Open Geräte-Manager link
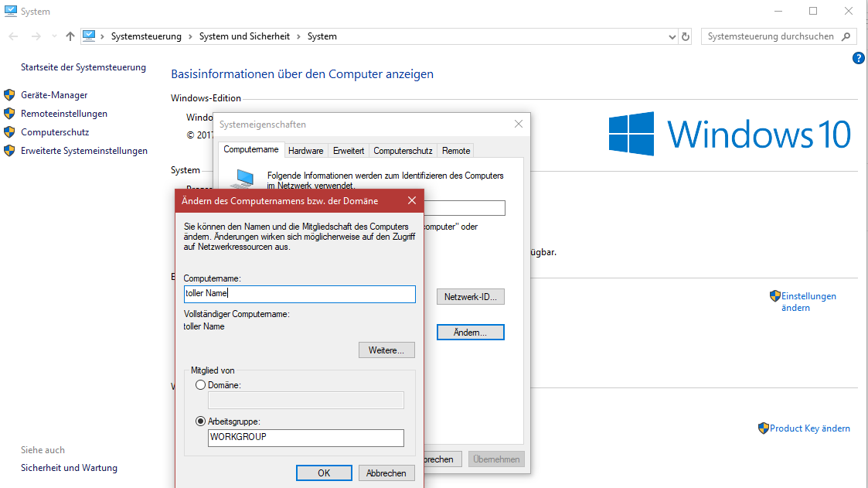868x488 pixels. tap(54, 95)
